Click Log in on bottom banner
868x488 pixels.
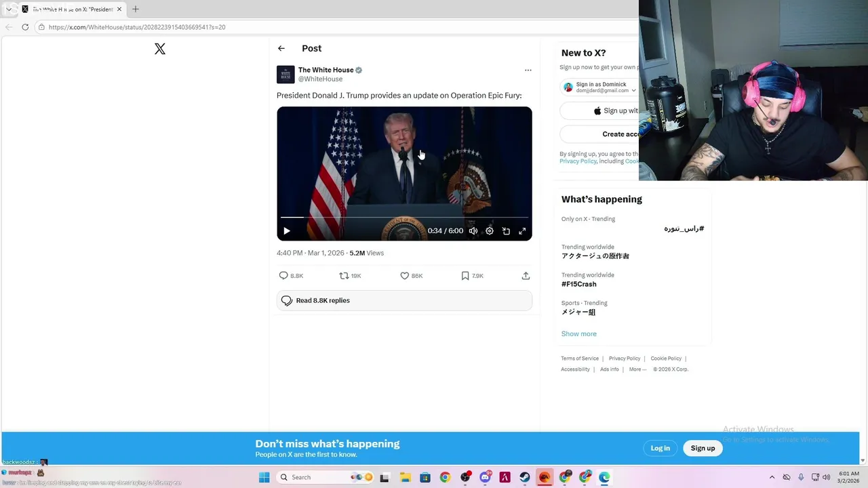click(660, 448)
